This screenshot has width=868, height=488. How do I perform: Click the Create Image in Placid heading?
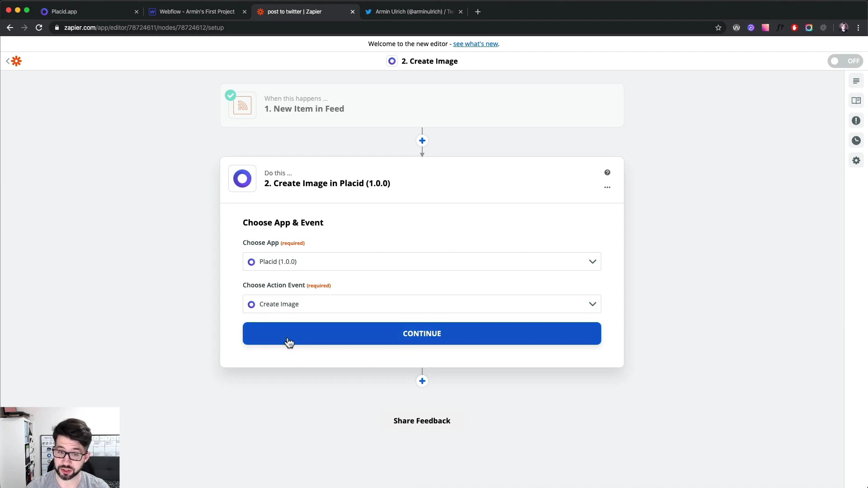327,183
